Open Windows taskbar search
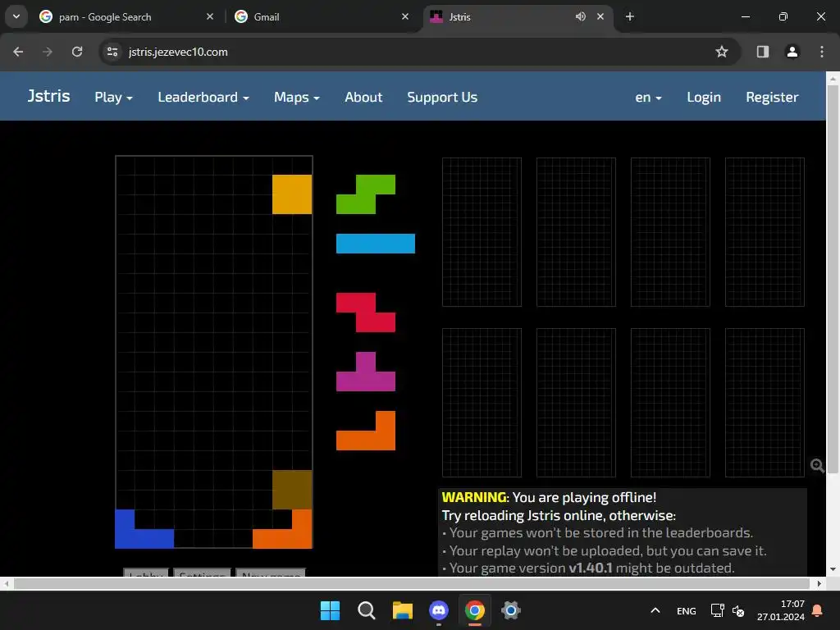The image size is (840, 630). 367,610
